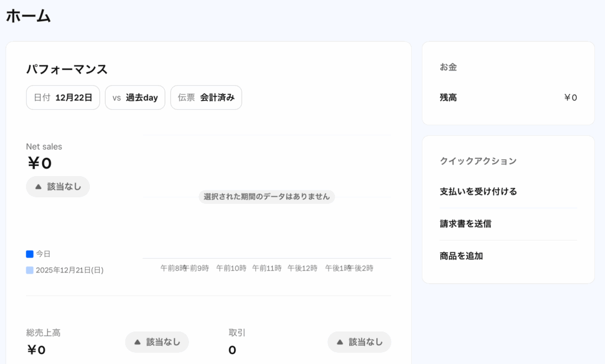Image resolution: width=605 pixels, height=364 pixels.
Task: Open the 日付 12月22日 date filter
Action: click(63, 97)
